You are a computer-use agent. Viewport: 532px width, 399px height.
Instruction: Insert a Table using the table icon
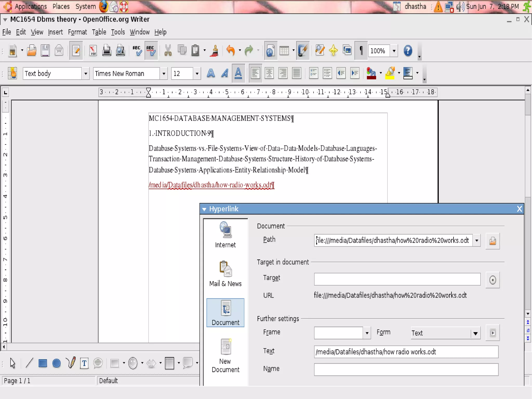pyautogui.click(x=284, y=50)
